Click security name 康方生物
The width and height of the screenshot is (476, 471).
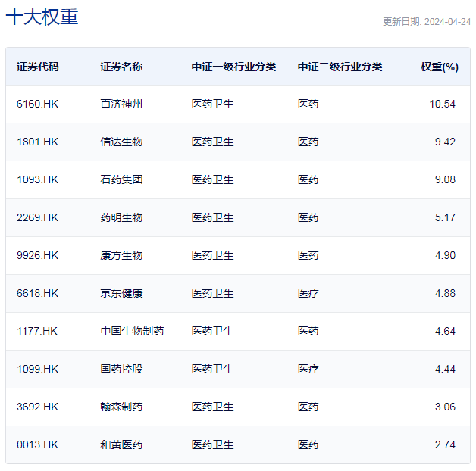coord(121,255)
